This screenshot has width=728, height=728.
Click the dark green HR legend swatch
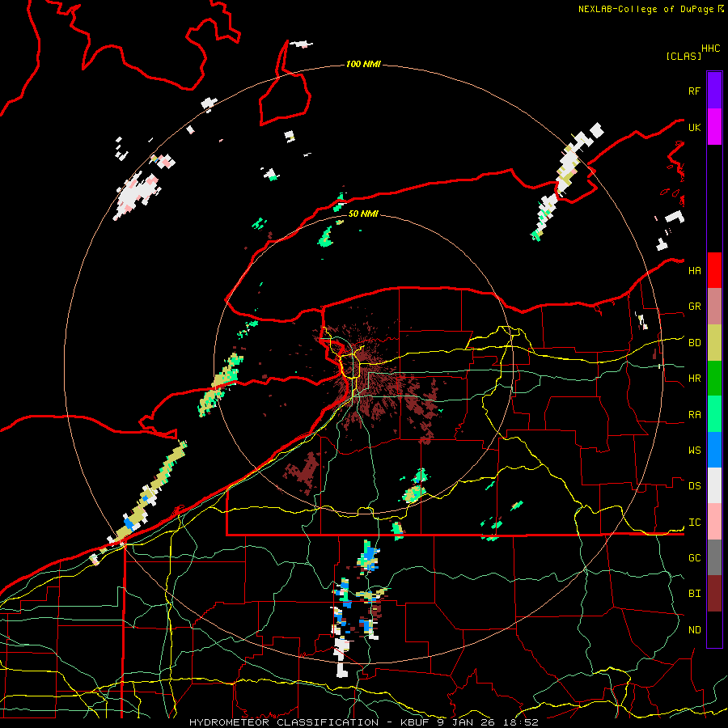(x=714, y=379)
